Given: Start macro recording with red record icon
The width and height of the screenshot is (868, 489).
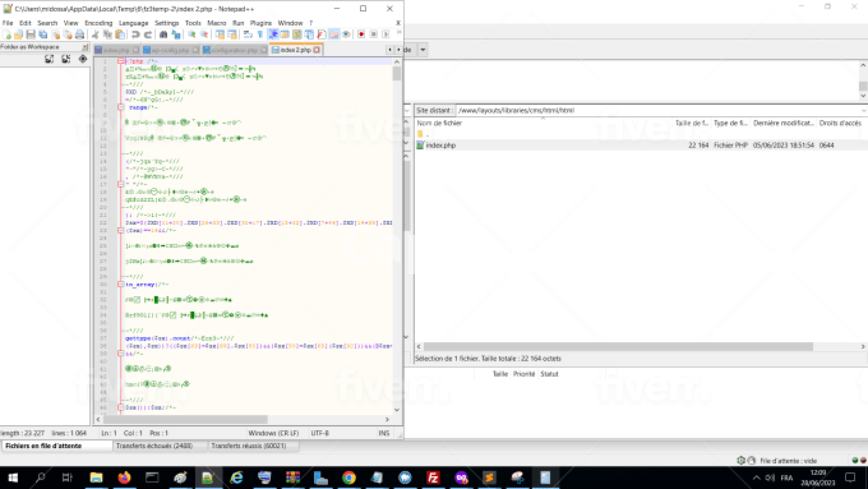Looking at the screenshot, I should point(361,35).
